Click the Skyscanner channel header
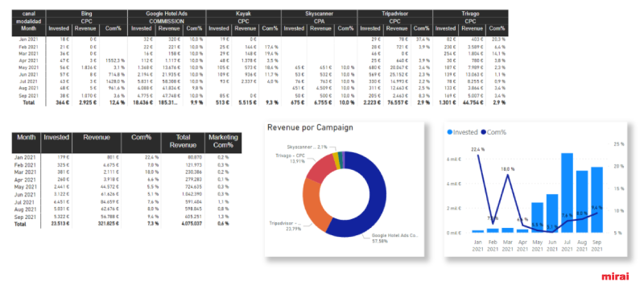Screen dimensions: 644x290 tap(320, 14)
